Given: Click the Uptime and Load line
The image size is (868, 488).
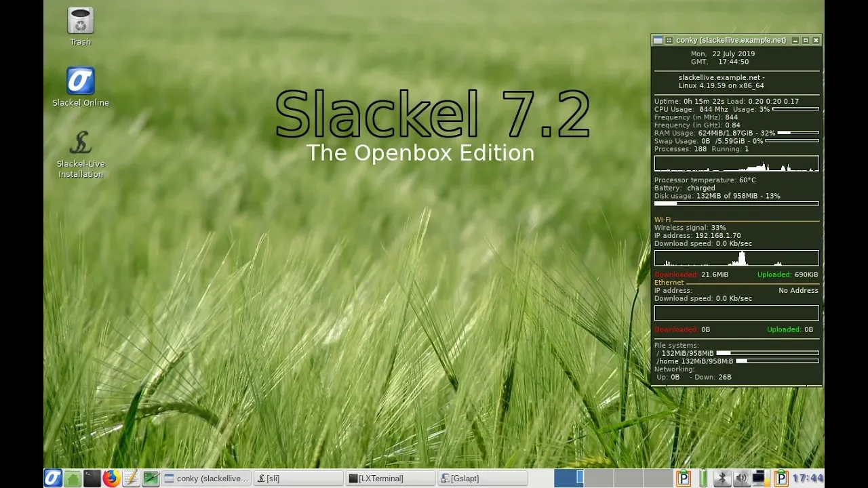Looking at the screenshot, I should tap(726, 101).
